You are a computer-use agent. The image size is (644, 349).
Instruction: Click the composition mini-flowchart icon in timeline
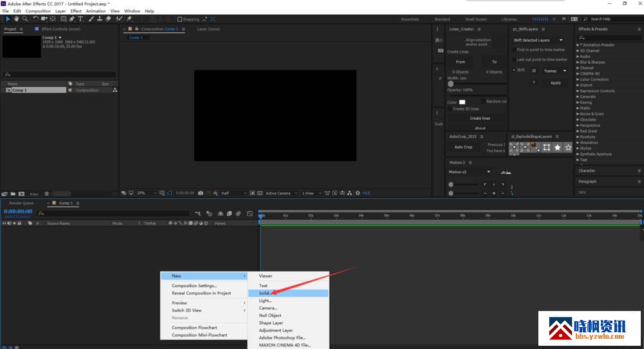[x=198, y=214]
